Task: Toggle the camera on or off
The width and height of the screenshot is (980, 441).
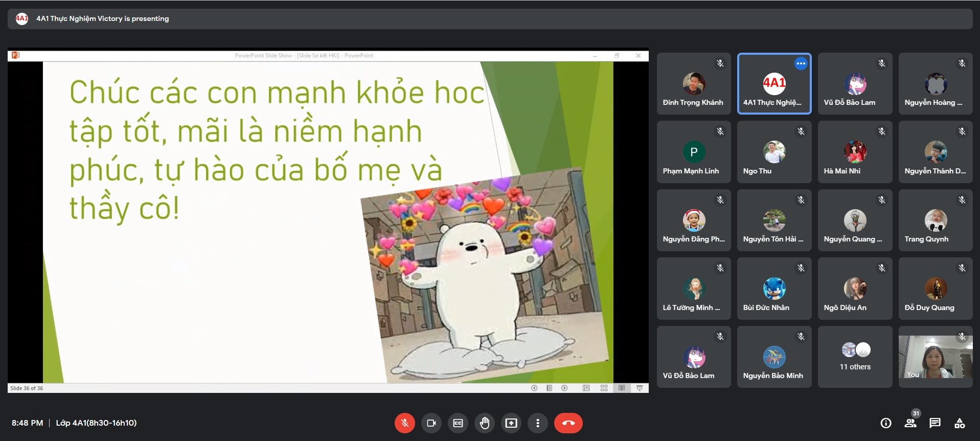Action: click(431, 423)
